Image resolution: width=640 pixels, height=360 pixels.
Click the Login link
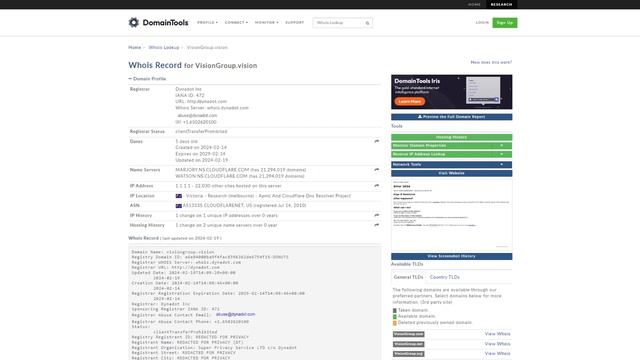coord(482,22)
